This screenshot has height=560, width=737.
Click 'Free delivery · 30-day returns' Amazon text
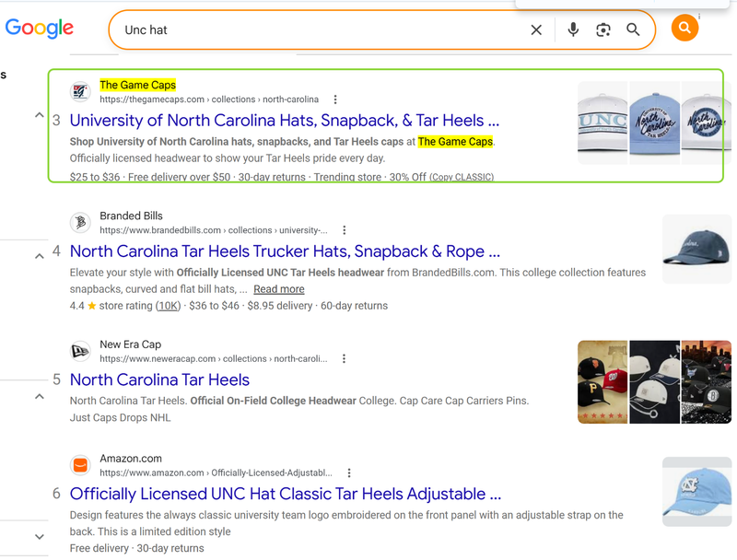136,548
